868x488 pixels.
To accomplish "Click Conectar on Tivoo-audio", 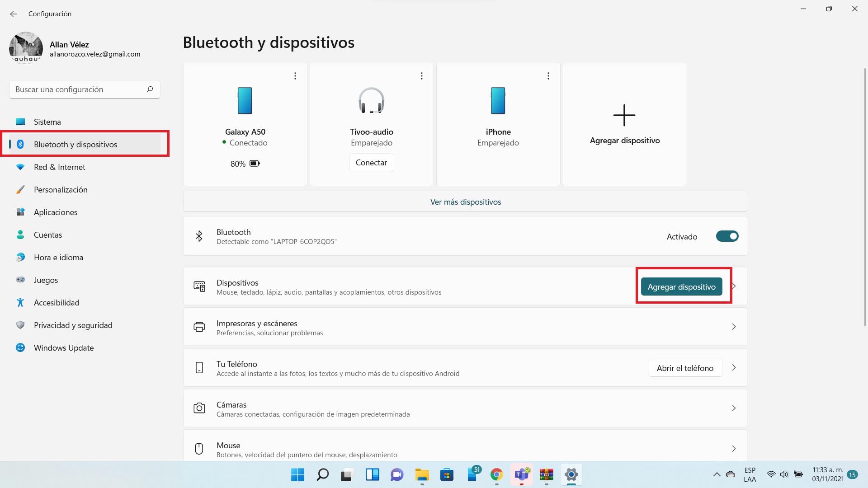I will pos(371,162).
